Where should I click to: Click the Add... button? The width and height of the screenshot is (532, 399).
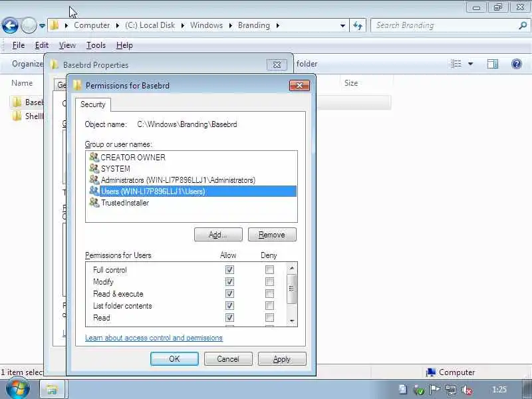click(218, 235)
